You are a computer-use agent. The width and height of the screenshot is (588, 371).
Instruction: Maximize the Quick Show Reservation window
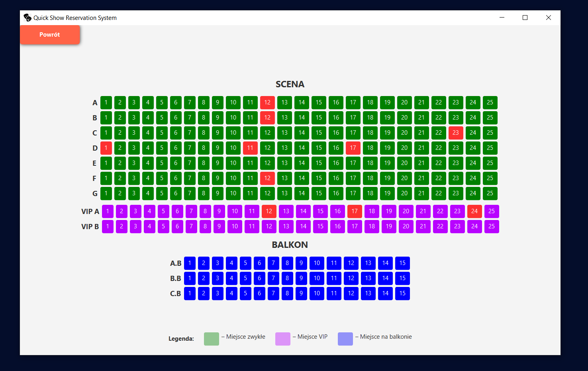(525, 18)
